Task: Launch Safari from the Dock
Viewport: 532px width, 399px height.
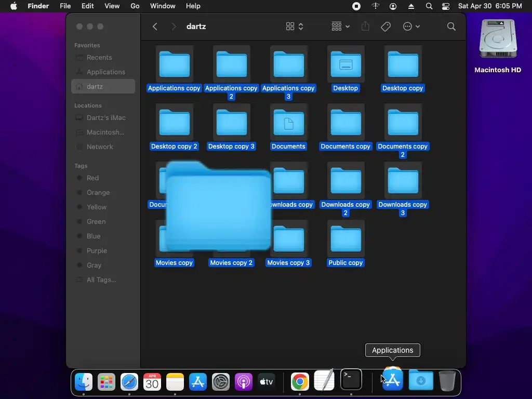Action: coord(129,382)
